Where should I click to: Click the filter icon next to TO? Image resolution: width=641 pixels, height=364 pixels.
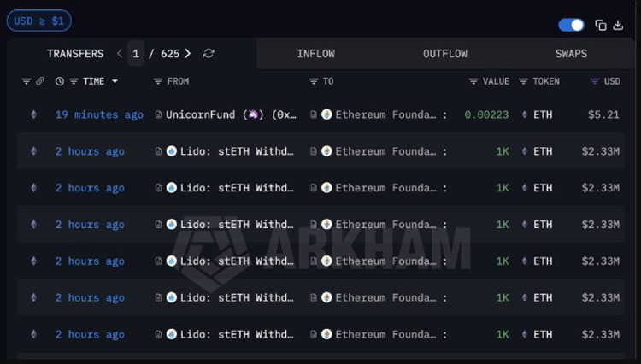(x=313, y=81)
